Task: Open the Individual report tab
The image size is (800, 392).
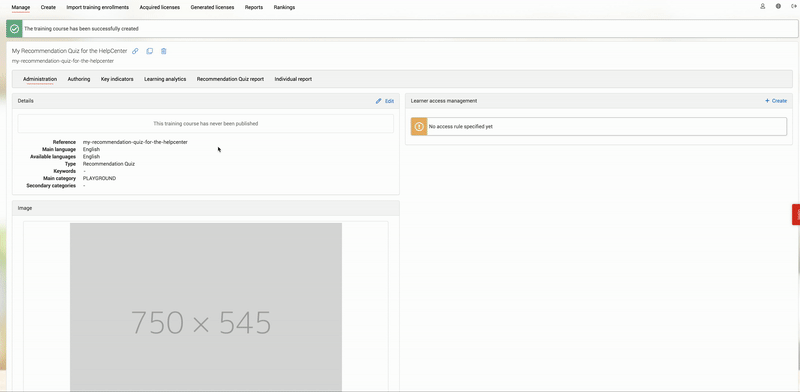Action: coord(293,79)
